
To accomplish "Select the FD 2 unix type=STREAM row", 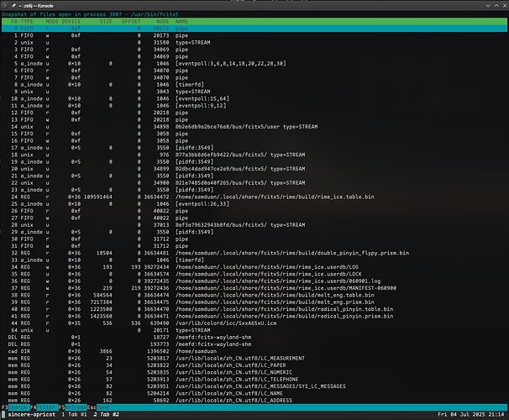I will pyautogui.click(x=254, y=43).
